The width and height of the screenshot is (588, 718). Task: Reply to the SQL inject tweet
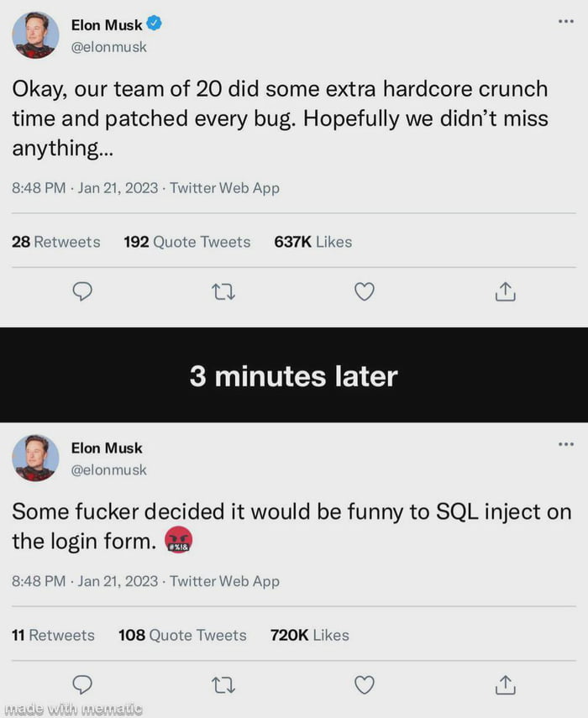tap(82, 684)
